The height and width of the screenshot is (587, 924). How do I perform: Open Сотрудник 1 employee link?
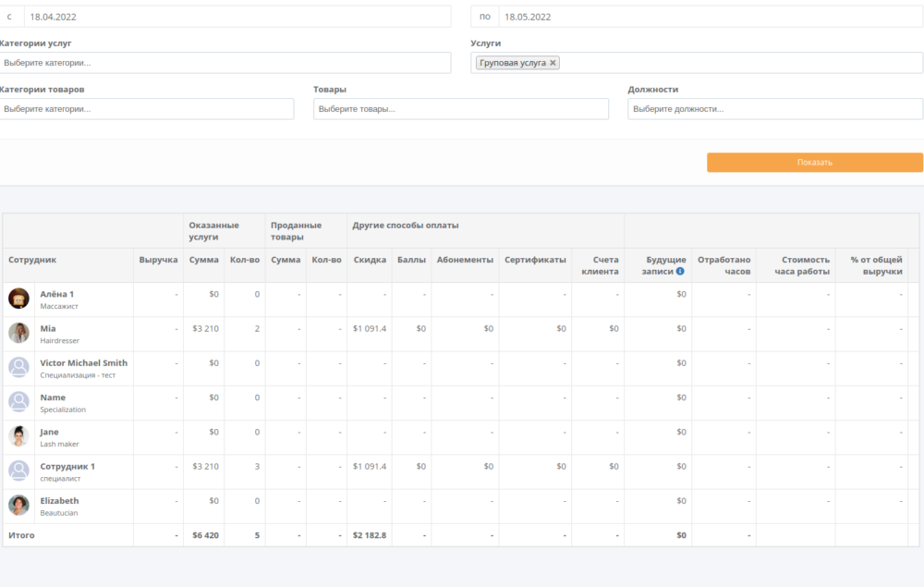coord(67,466)
